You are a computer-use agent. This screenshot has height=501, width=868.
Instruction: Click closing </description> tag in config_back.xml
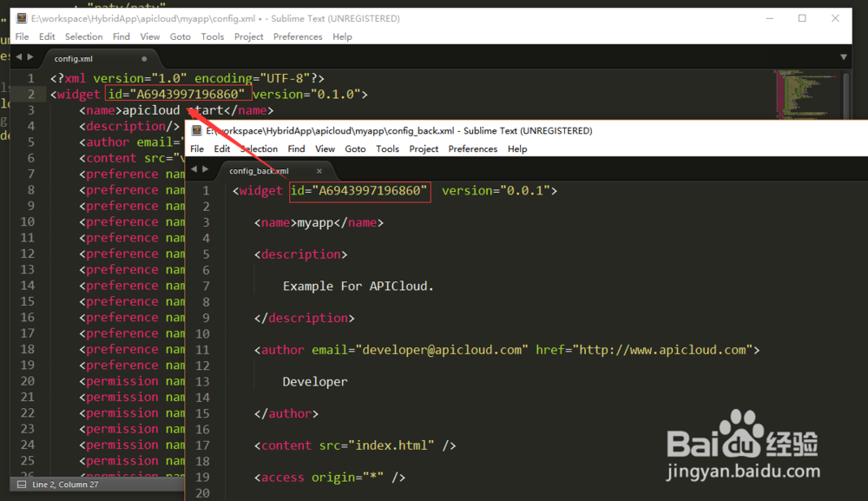tap(305, 319)
